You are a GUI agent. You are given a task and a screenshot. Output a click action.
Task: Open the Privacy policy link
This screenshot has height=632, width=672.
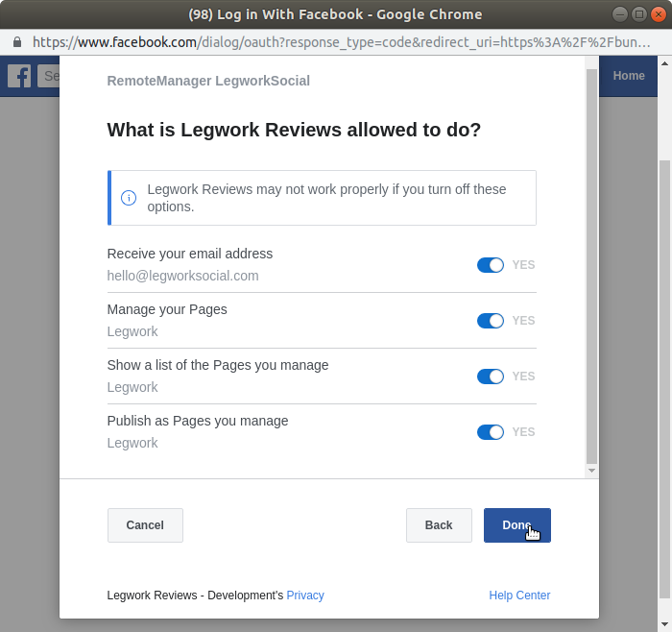305,596
